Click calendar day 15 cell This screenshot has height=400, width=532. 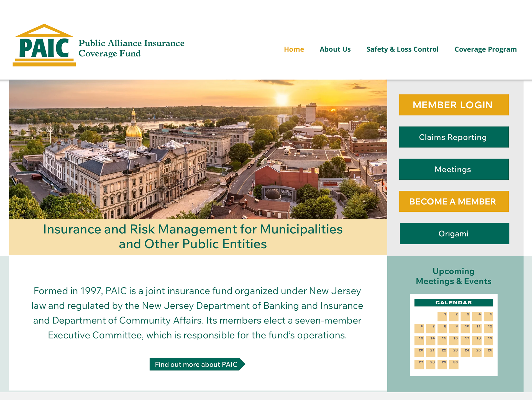click(442, 340)
